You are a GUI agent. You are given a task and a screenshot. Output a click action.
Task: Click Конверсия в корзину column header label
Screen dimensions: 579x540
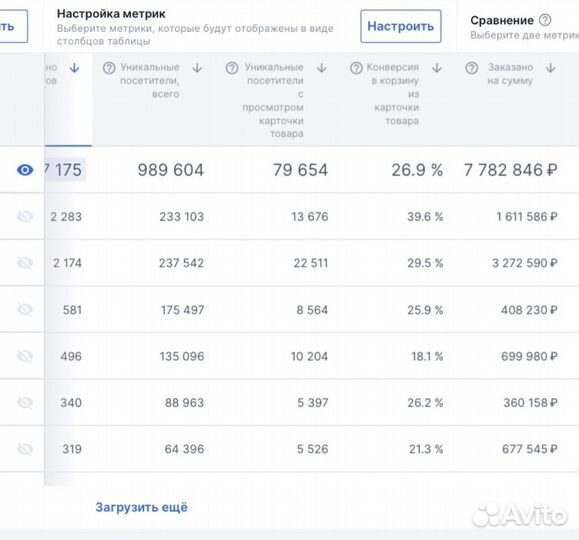click(393, 94)
